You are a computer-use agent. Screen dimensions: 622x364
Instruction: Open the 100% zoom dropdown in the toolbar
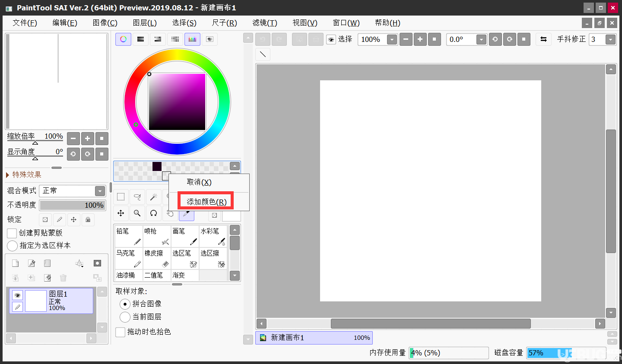(392, 40)
